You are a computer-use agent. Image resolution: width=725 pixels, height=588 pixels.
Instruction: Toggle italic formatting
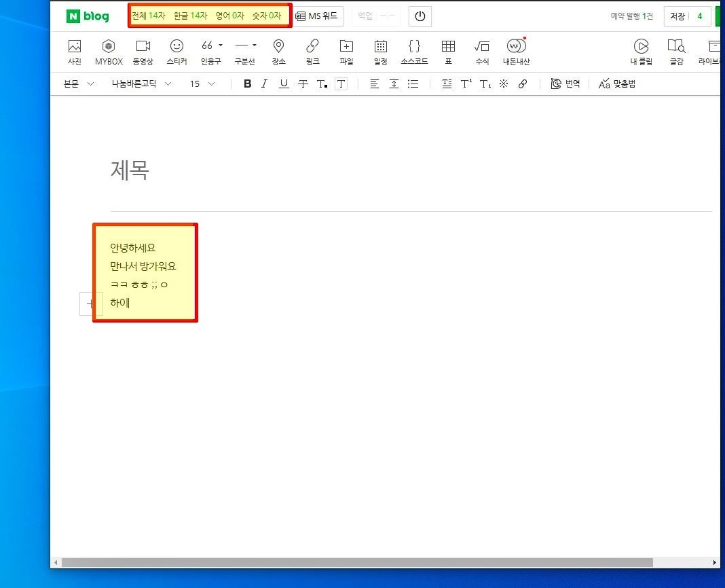(x=265, y=84)
